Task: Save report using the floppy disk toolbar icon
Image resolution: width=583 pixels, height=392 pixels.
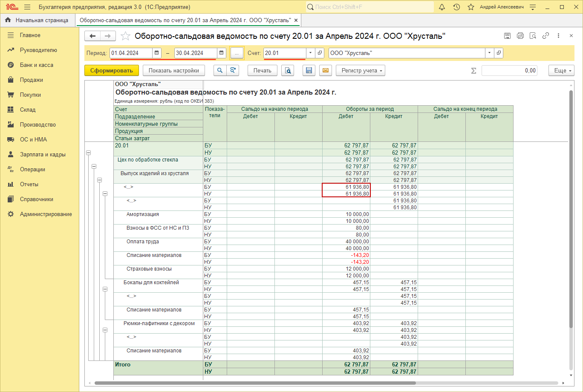Action: tap(309, 71)
